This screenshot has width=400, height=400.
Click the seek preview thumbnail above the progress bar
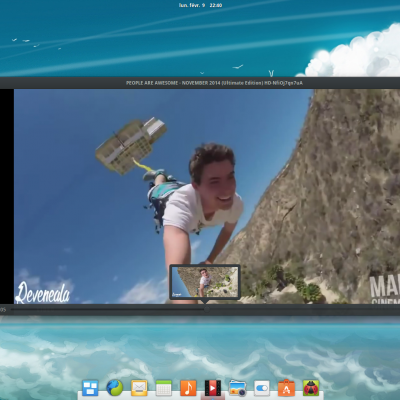pos(205,282)
